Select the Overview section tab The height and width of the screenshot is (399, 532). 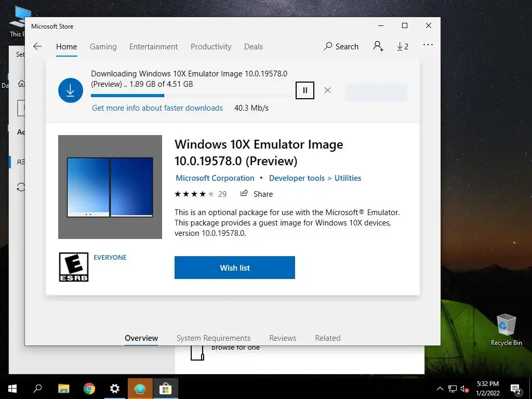coord(141,338)
